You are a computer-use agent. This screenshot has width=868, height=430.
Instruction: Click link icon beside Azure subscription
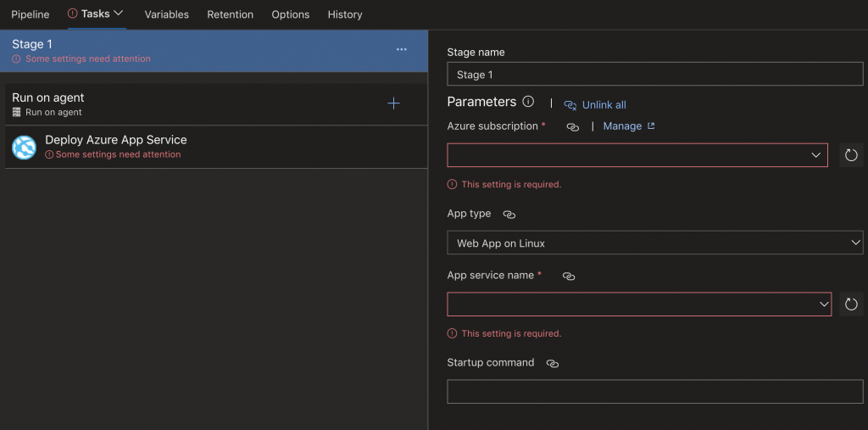pos(572,126)
